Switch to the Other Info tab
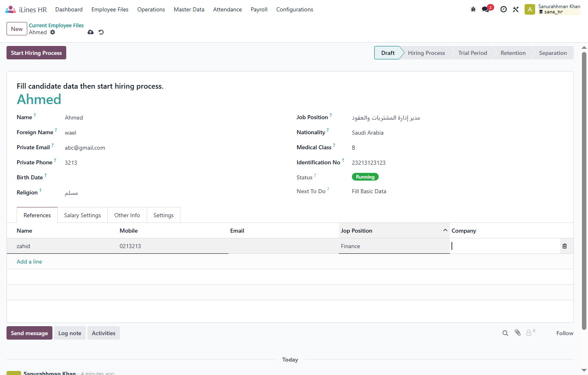 [x=127, y=215]
